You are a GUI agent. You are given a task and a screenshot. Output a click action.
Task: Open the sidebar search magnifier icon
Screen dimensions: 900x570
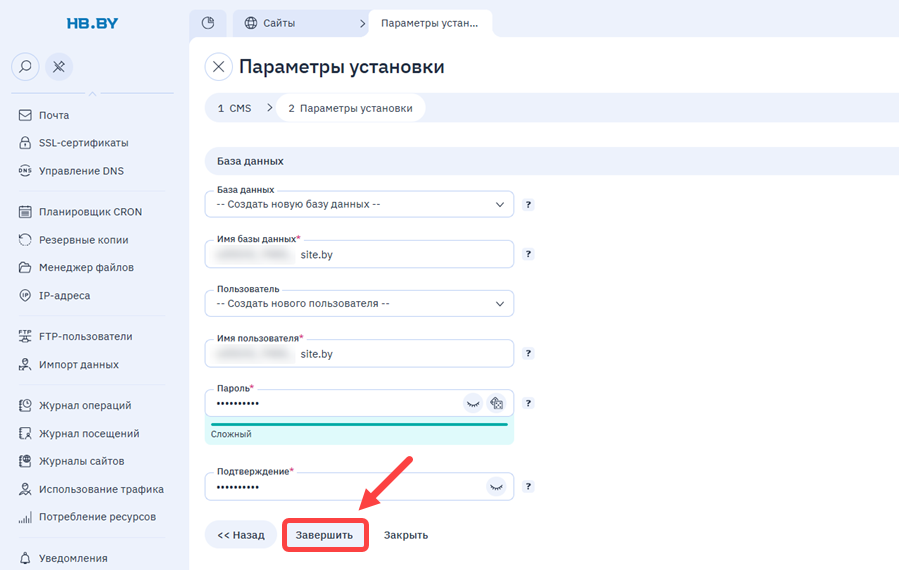(25, 67)
